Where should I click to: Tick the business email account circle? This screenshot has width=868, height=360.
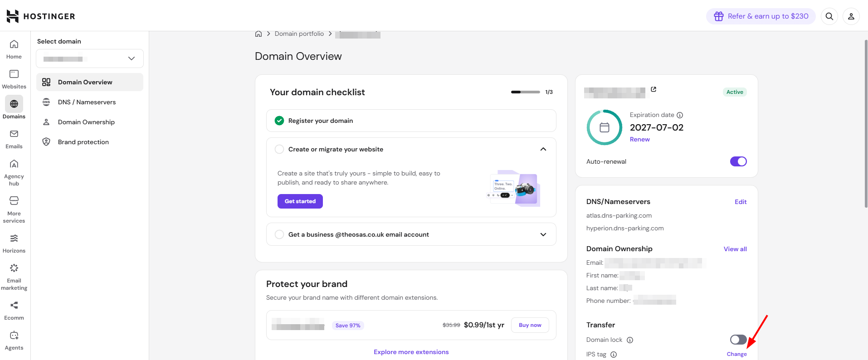279,234
